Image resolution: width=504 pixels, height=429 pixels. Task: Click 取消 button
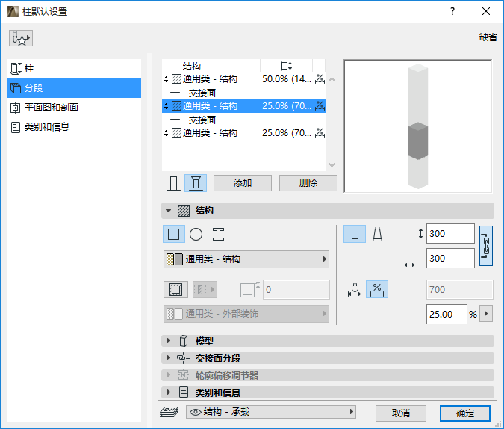click(401, 413)
